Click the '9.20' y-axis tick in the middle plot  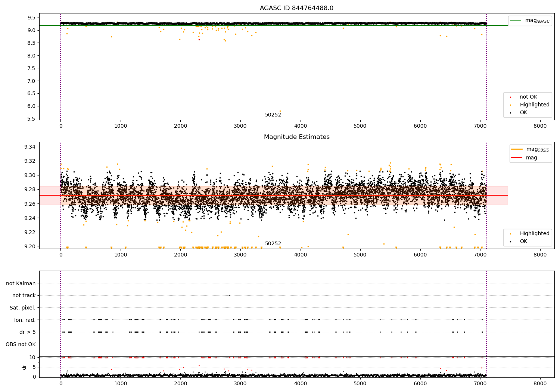point(29,246)
